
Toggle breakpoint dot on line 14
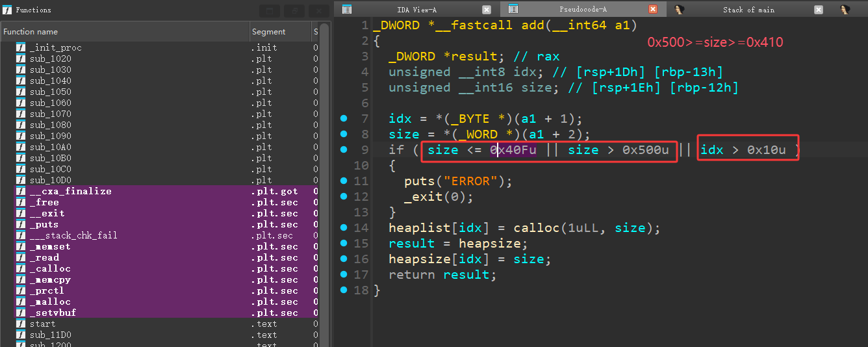pos(344,227)
